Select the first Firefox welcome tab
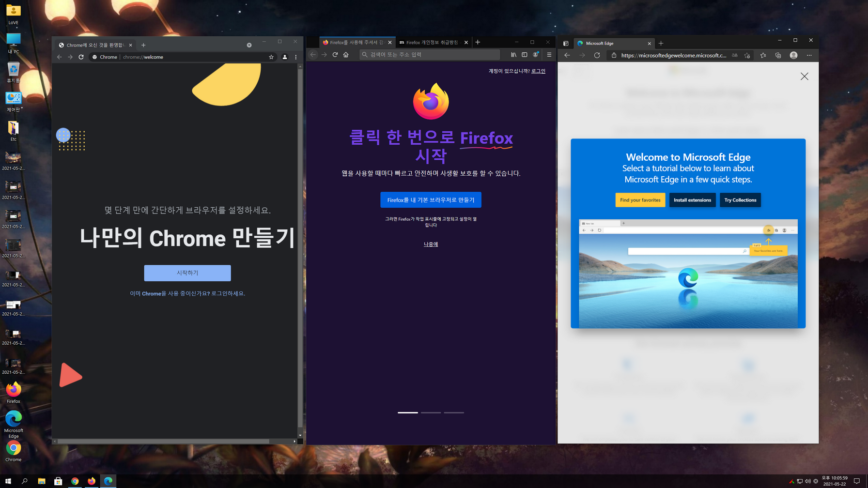The height and width of the screenshot is (488, 868). [x=357, y=43]
